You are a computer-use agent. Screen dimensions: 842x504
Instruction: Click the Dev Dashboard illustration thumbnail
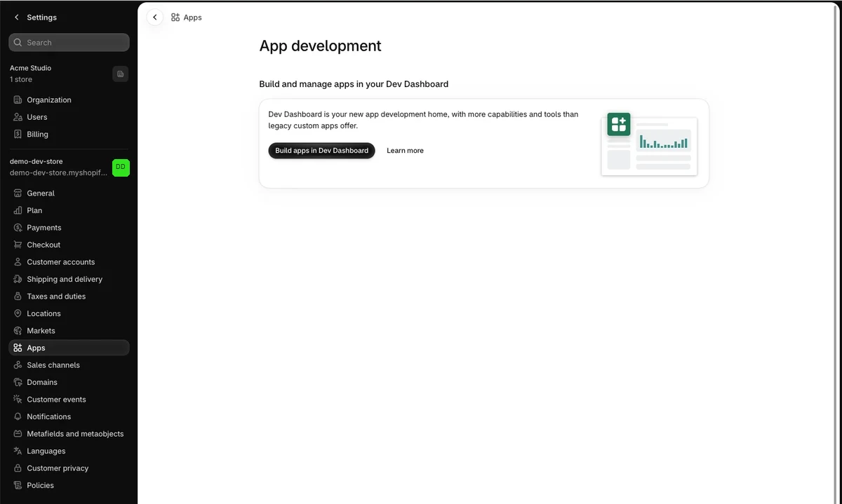click(x=649, y=144)
